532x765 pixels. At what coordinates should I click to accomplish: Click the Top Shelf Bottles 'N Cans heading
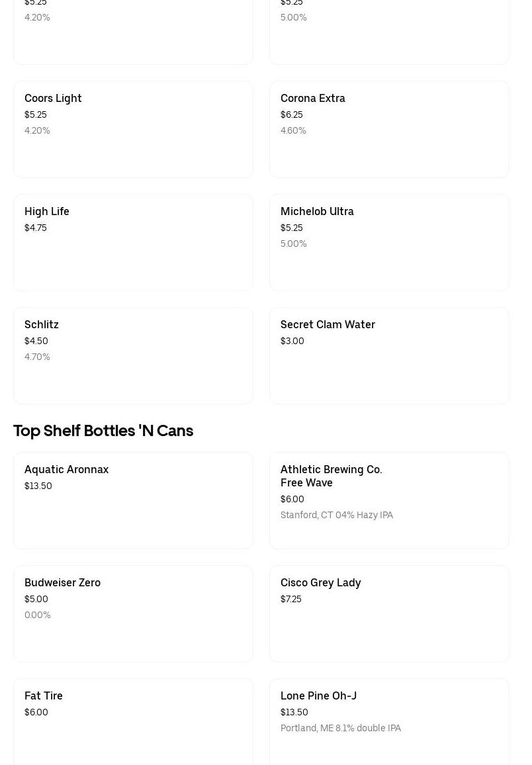pos(103,431)
